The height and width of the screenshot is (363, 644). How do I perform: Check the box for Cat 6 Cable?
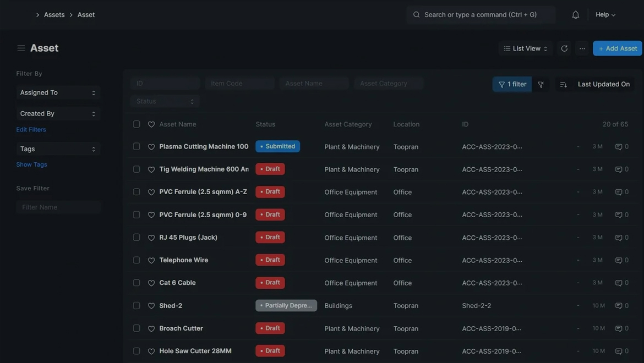137,283
